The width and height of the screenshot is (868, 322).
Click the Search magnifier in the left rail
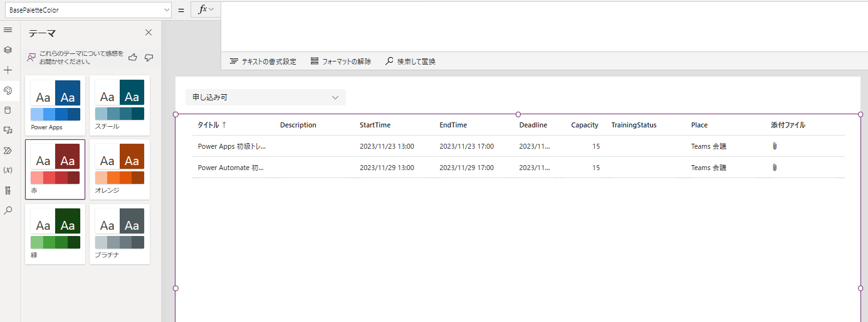click(x=8, y=210)
